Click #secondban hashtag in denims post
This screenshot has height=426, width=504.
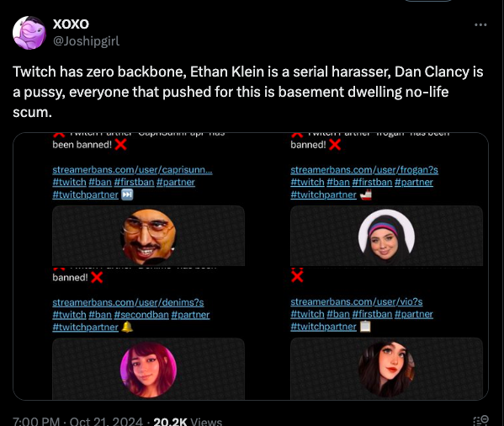click(x=141, y=314)
